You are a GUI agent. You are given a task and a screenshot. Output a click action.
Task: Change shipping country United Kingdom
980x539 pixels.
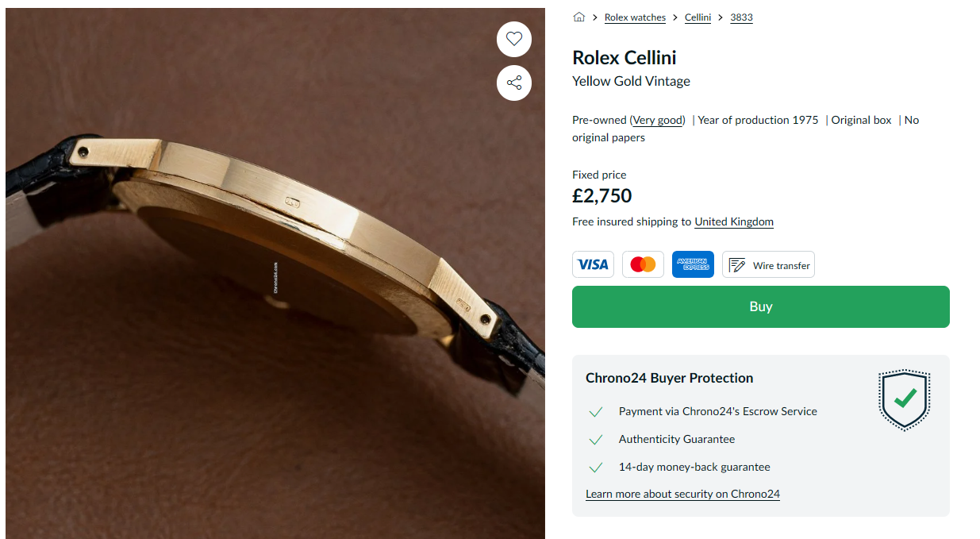tap(734, 221)
